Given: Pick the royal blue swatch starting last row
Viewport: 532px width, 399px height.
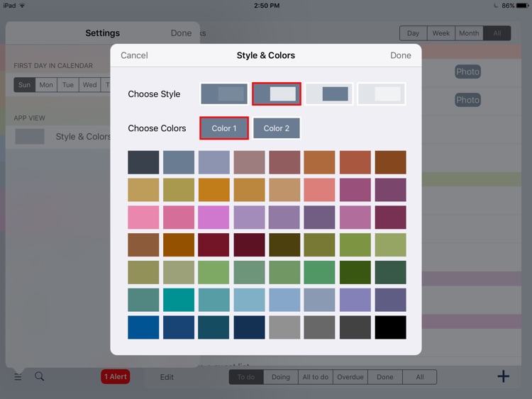Looking at the screenshot, I should [143, 327].
